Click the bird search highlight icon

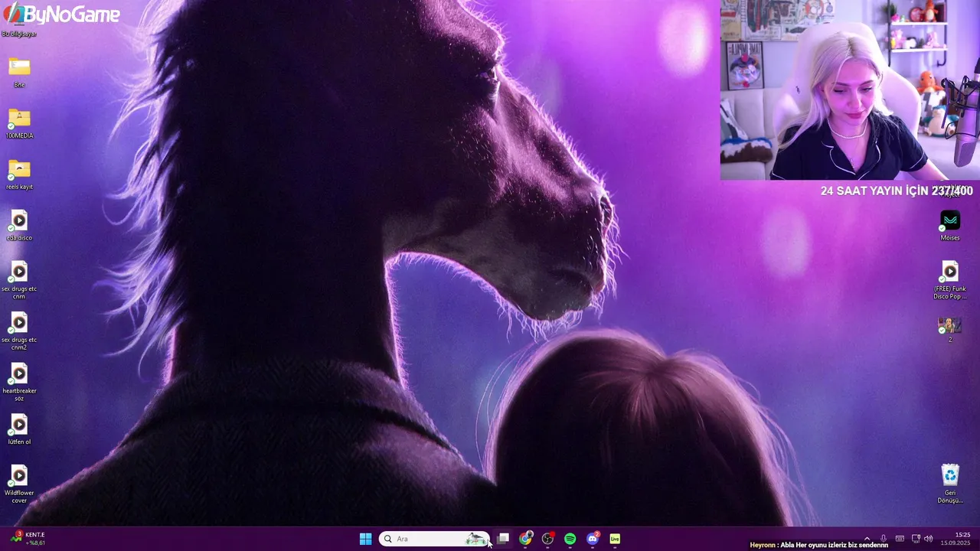point(476,539)
